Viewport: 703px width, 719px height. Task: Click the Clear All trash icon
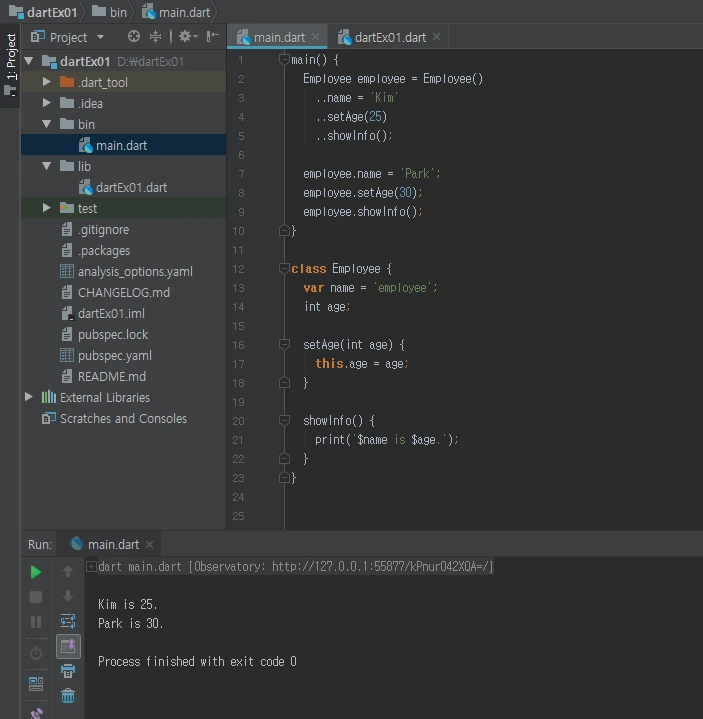[x=68, y=696]
